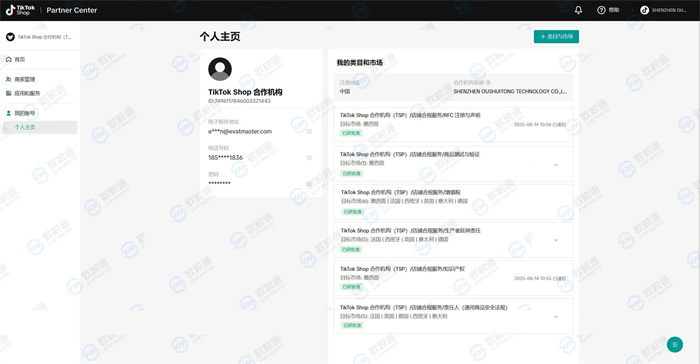The width and height of the screenshot is (700, 364).
Task: Click the SHENZHEN OUSHUITONG TECHNOLOGY name text
Action: (x=510, y=91)
